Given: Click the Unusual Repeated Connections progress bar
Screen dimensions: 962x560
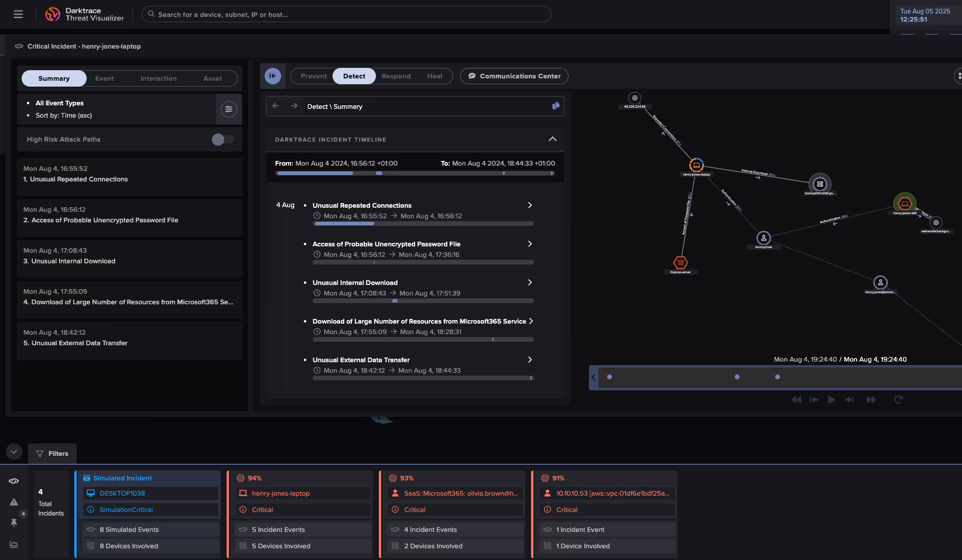Looking at the screenshot, I should (x=423, y=224).
